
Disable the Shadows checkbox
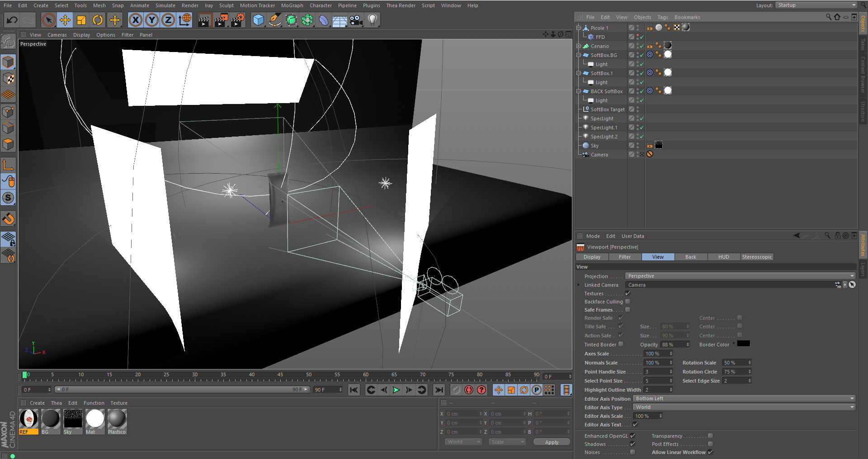[632, 444]
